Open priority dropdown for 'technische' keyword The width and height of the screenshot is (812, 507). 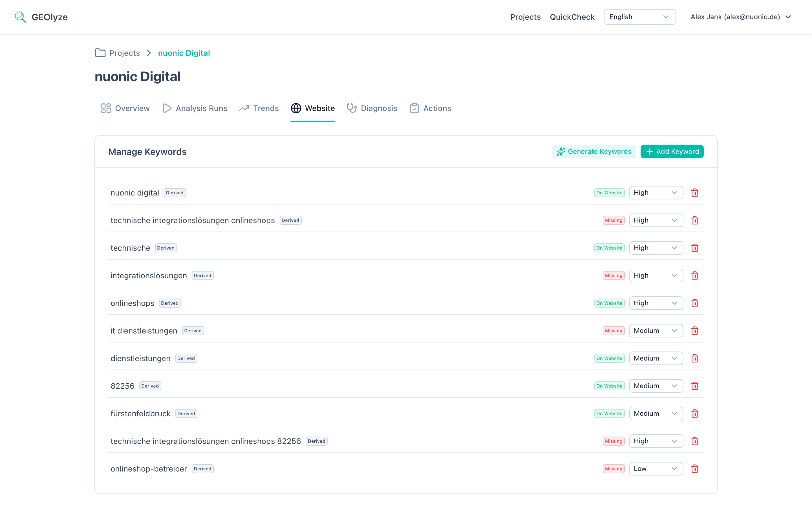[x=656, y=248]
